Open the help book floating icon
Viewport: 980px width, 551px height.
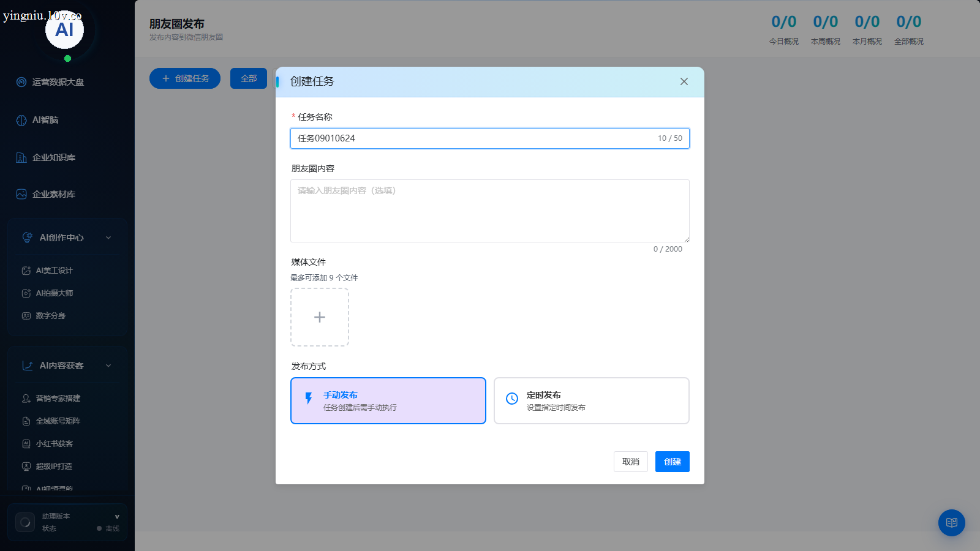[x=952, y=523]
